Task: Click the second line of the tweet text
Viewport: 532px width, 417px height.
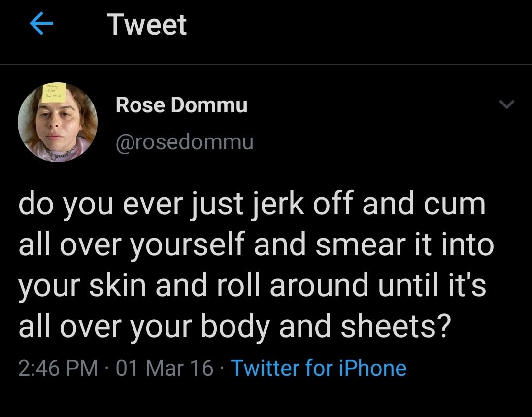Action: point(256,245)
